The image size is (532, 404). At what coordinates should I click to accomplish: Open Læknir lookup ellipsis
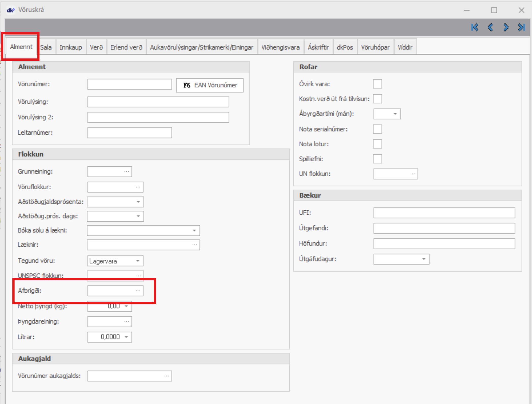click(194, 245)
